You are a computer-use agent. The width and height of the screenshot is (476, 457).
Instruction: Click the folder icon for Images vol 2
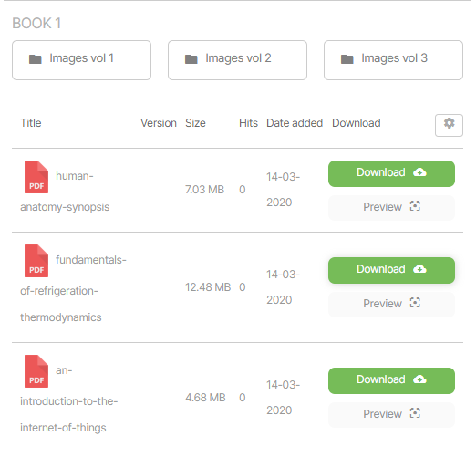(191, 59)
